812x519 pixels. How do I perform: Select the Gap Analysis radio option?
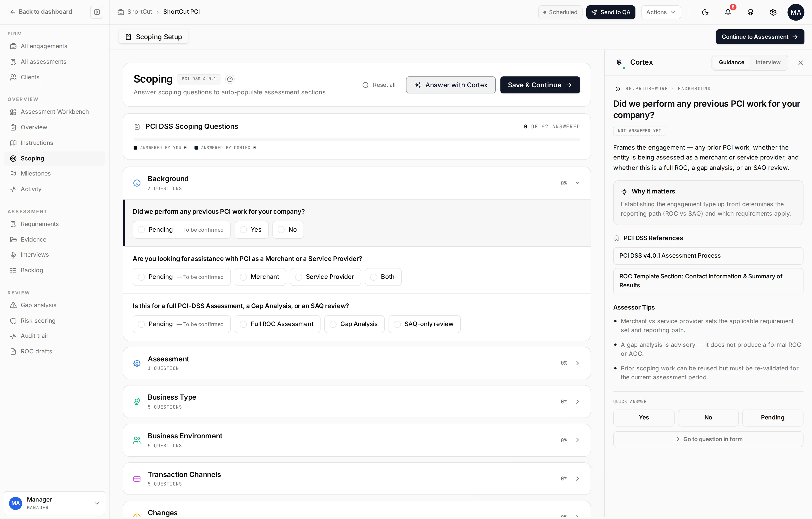click(x=354, y=324)
